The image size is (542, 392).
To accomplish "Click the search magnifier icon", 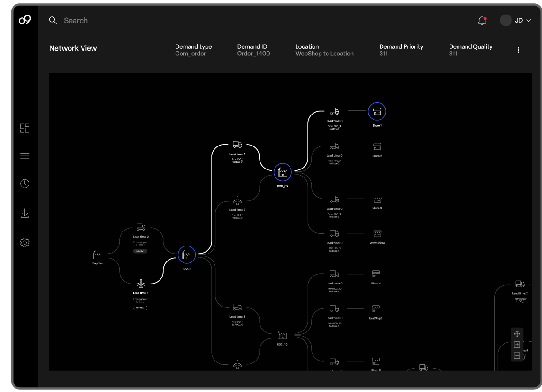I will pyautogui.click(x=53, y=20).
